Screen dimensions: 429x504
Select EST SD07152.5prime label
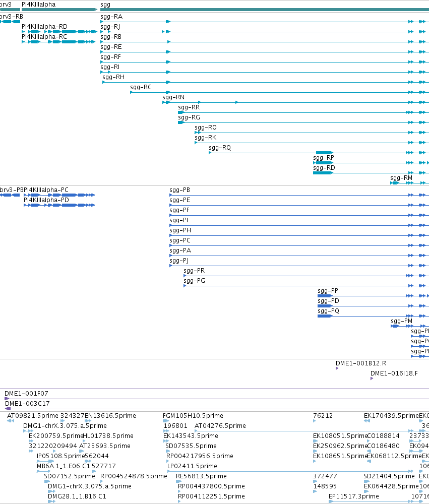(70, 476)
